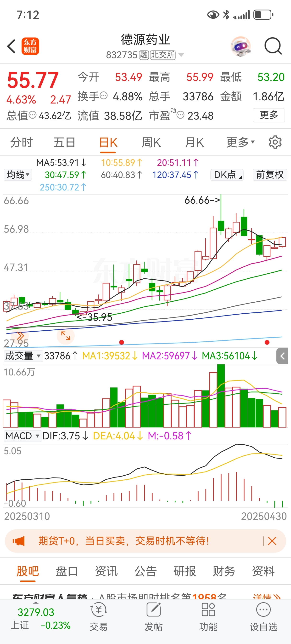This screenshot has width=291, height=644.
Task: Tap the current price 55.77
Action: pyautogui.click(x=33, y=80)
